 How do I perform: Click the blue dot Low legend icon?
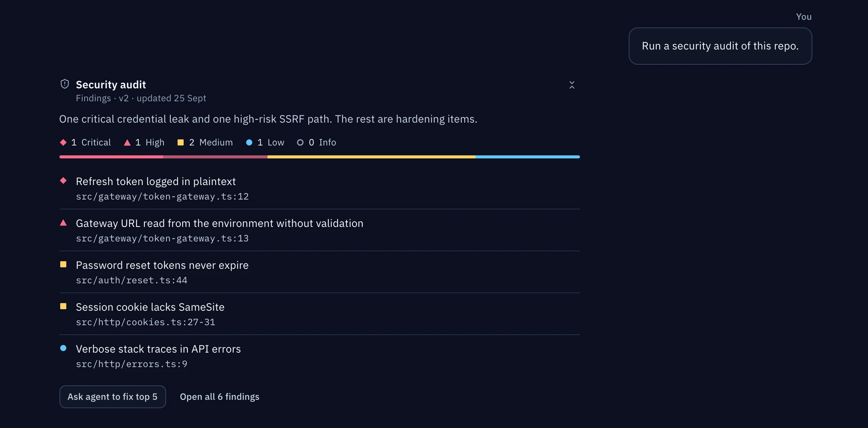249,142
